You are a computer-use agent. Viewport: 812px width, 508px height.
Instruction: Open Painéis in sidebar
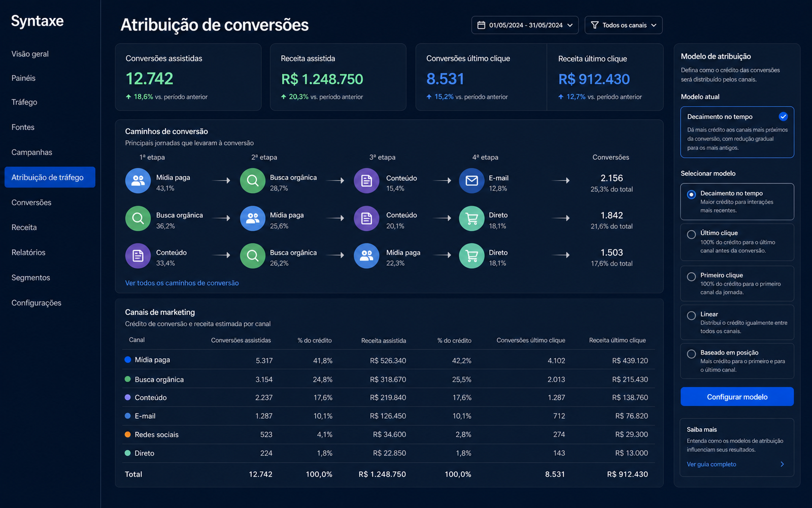pyautogui.click(x=23, y=78)
